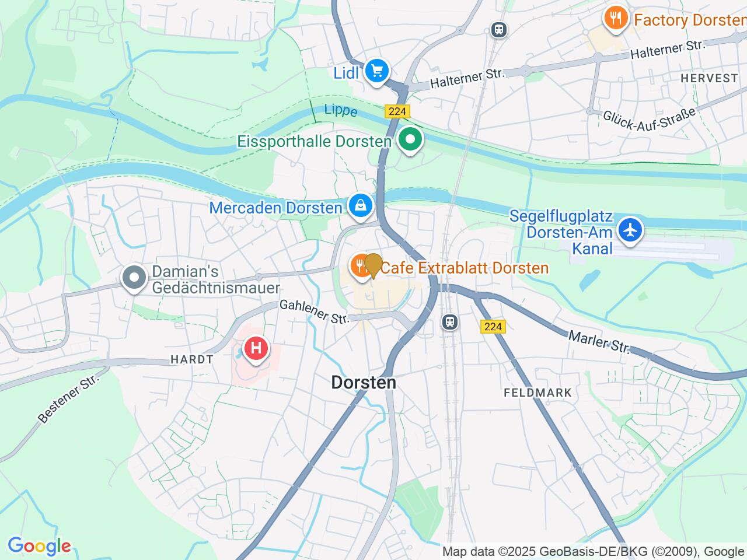Click the Cafe Extrablatt restaurant marker
Viewport: 747px width, 560px height.
[360, 267]
